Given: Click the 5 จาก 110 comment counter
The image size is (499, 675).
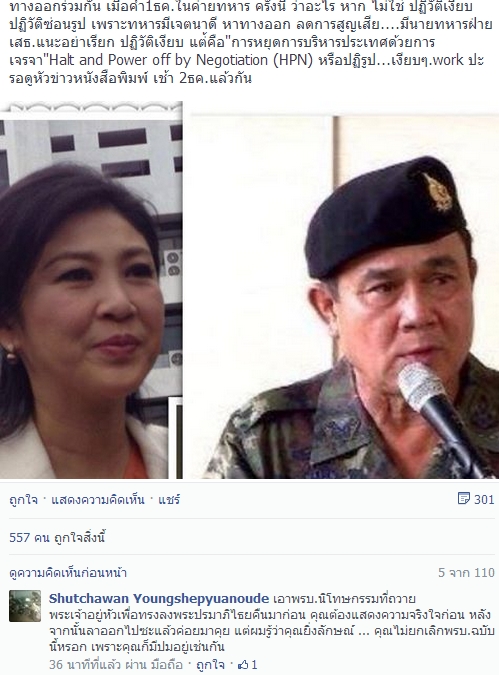Looking at the screenshot, I should point(466,573).
